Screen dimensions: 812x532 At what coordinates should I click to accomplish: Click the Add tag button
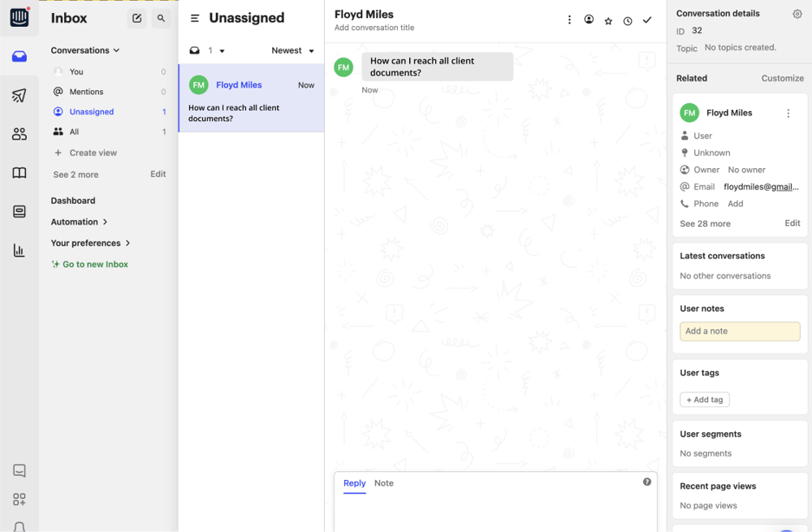click(704, 400)
